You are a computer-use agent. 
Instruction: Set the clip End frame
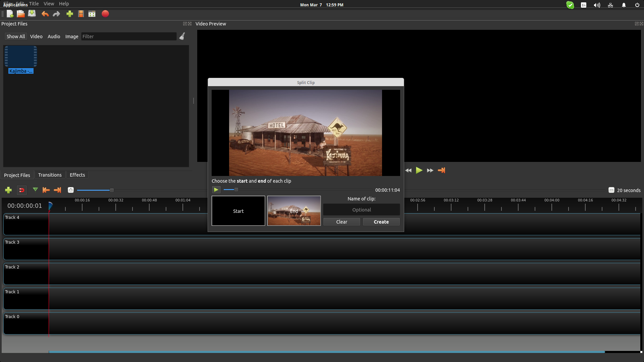click(x=294, y=211)
